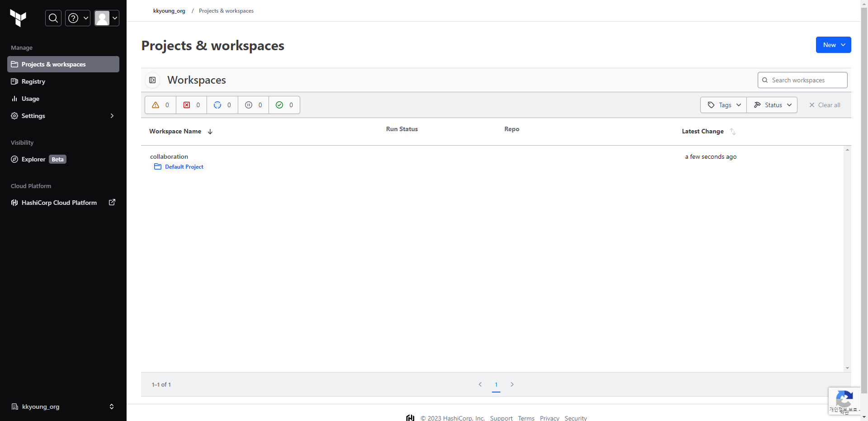The image size is (868, 421).
Task: Click the reCAPTCHA badge
Action: [x=844, y=401]
